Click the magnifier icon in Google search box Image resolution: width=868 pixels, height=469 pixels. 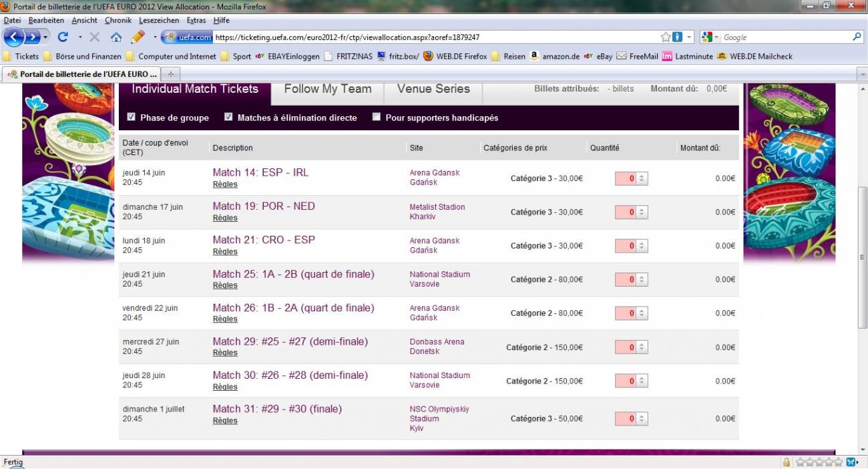click(857, 37)
